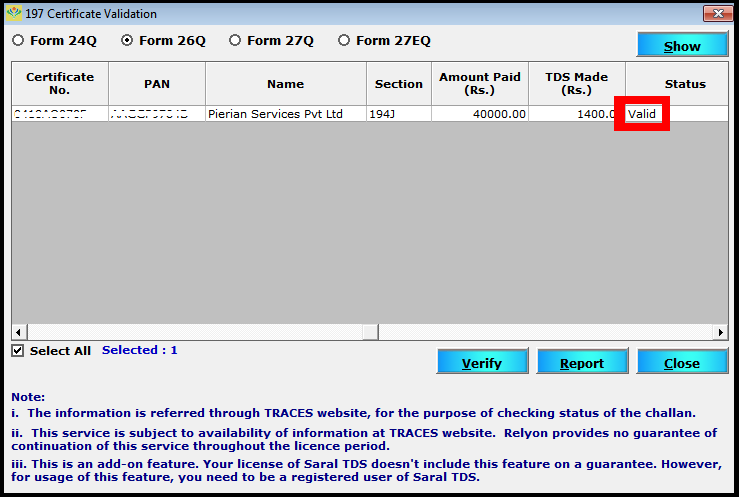The image size is (739, 497).
Task: Click the Name column header
Action: (286, 83)
